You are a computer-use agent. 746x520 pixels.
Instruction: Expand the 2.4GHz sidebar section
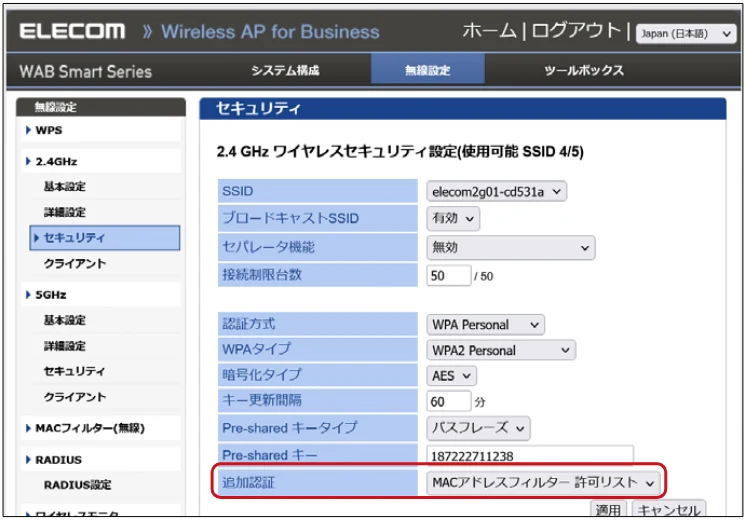pyautogui.click(x=56, y=161)
